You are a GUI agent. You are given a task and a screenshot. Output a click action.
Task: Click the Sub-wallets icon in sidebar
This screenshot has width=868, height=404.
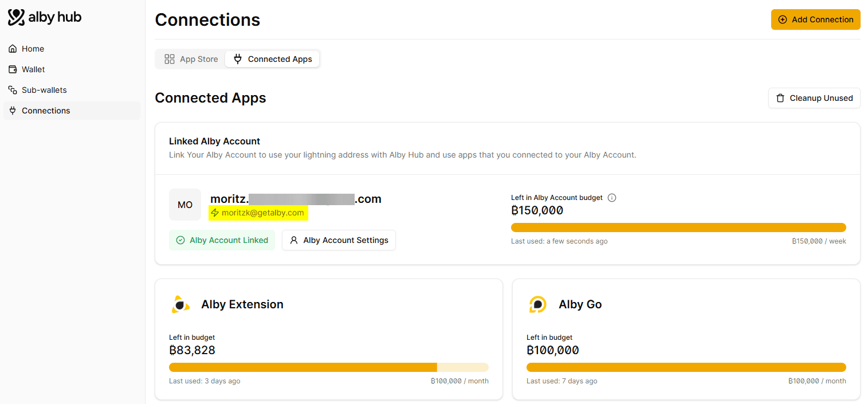pos(13,90)
